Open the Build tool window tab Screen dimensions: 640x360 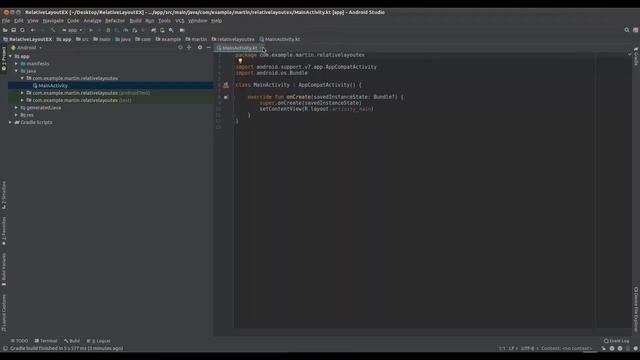[x=72, y=341]
